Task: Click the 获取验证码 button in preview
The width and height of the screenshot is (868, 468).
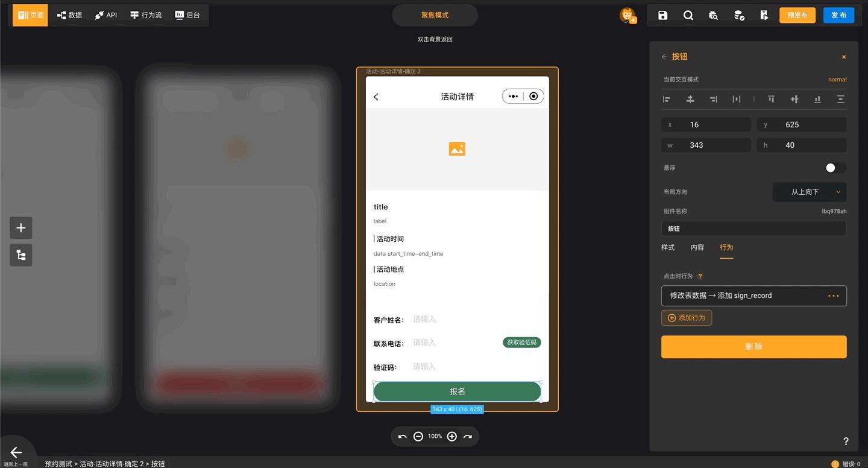Action: tap(522, 343)
